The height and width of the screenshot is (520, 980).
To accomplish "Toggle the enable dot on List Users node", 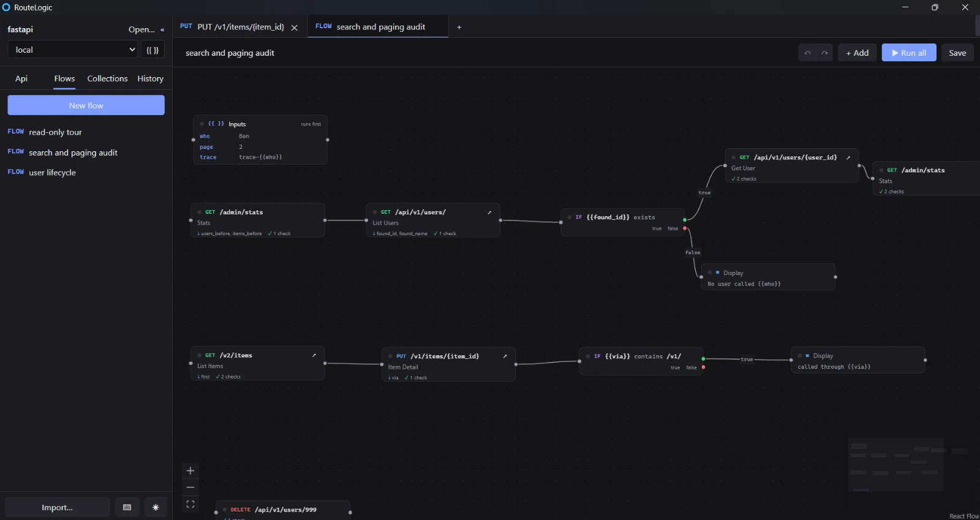I will (375, 212).
